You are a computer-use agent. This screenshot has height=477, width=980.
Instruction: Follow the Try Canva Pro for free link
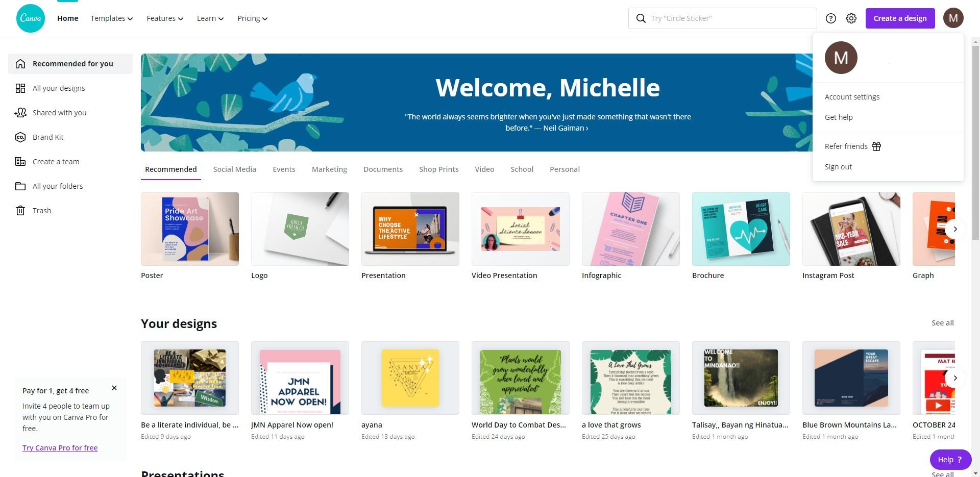[x=60, y=448]
